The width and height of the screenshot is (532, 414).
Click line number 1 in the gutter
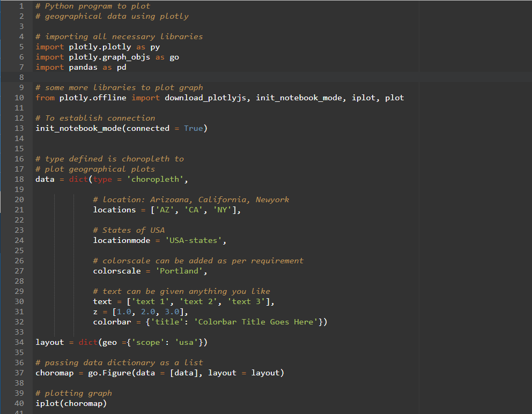point(21,6)
